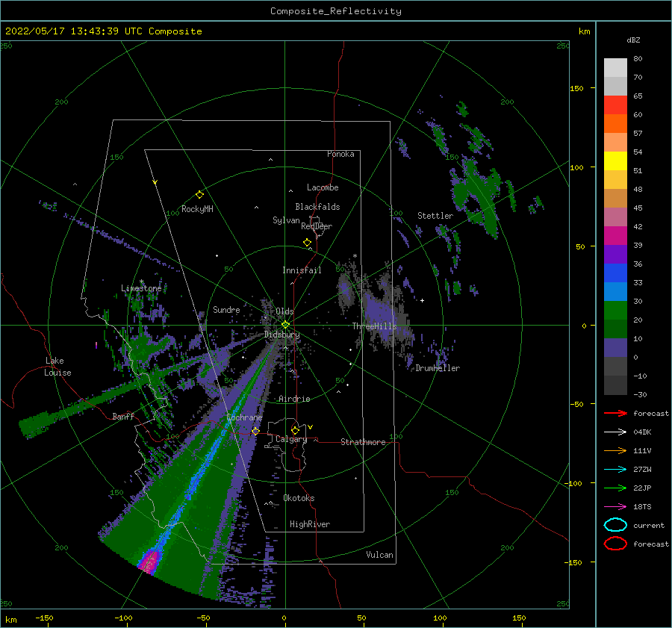Select the blue 33–36 dBZ swatch
The width and height of the screenshot is (672, 628).
(615, 273)
